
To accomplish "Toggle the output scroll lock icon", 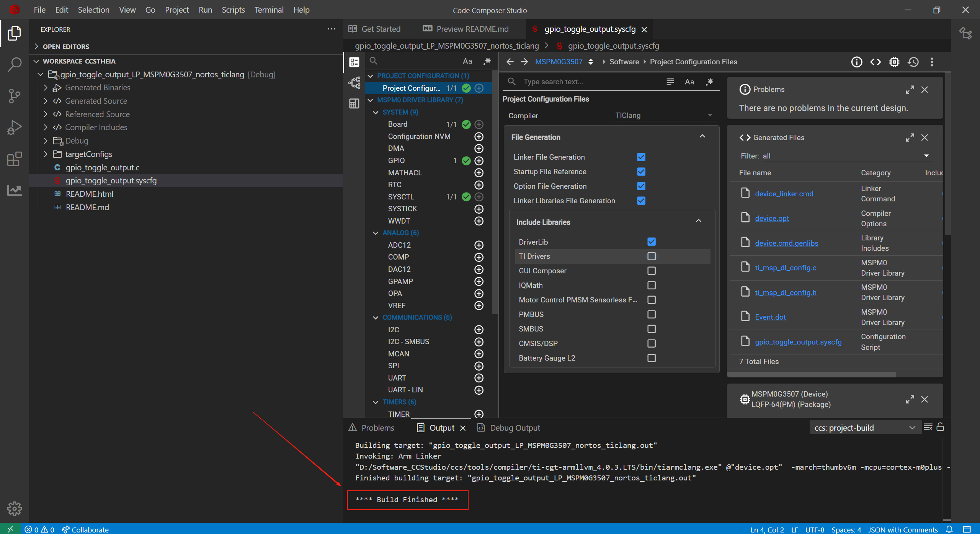I will [940, 427].
